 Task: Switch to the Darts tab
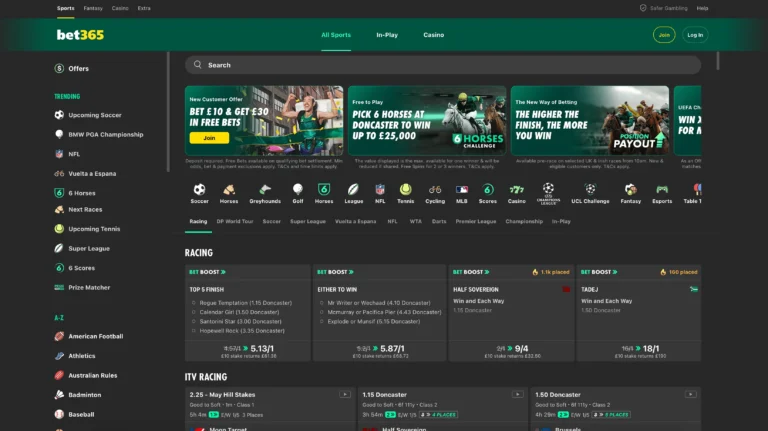click(x=439, y=221)
